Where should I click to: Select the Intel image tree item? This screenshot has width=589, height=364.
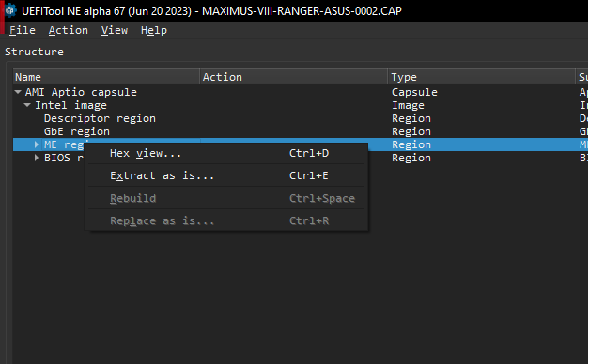coord(70,105)
